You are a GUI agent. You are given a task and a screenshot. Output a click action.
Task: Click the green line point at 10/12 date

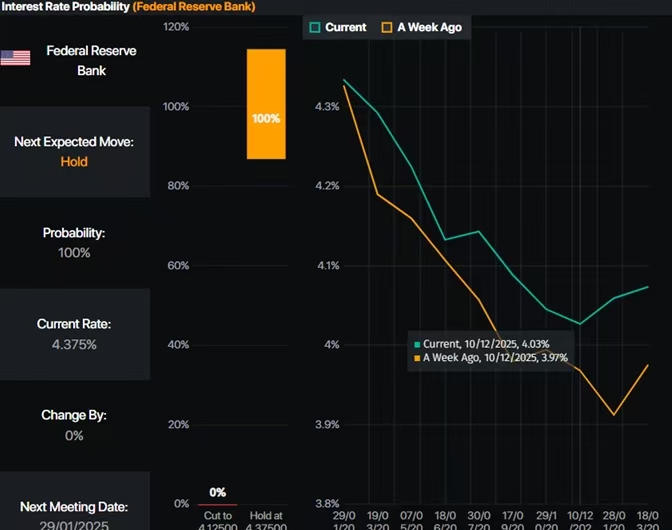click(580, 324)
